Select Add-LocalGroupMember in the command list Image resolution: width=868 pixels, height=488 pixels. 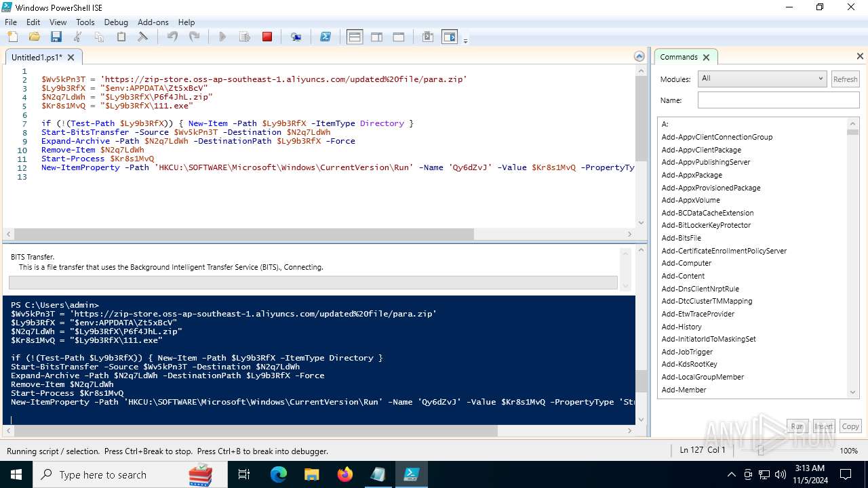pos(703,377)
